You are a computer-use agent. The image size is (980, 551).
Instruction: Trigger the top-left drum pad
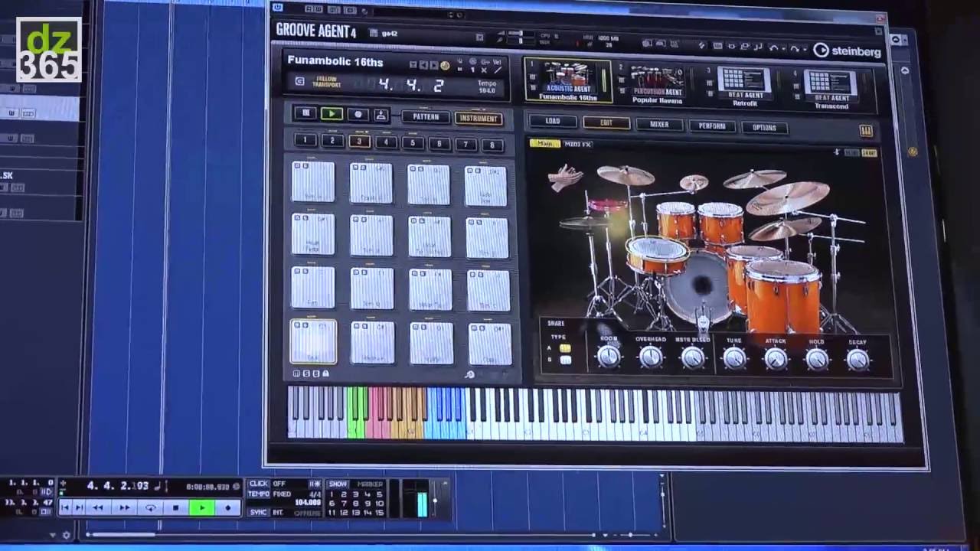coord(313,181)
